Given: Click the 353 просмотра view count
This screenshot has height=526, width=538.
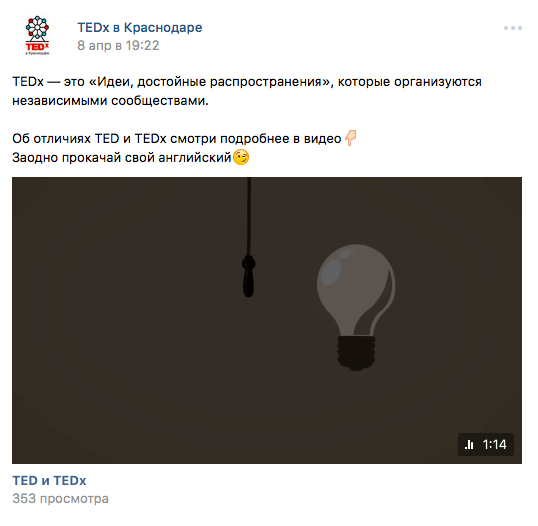Looking at the screenshot, I should click(60, 499).
